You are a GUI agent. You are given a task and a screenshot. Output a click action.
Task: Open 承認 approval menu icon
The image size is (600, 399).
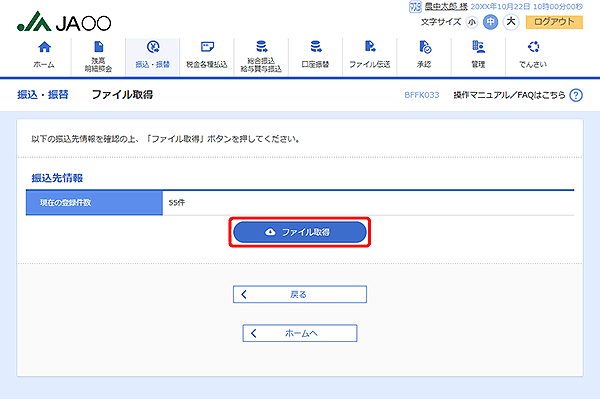[x=425, y=47]
